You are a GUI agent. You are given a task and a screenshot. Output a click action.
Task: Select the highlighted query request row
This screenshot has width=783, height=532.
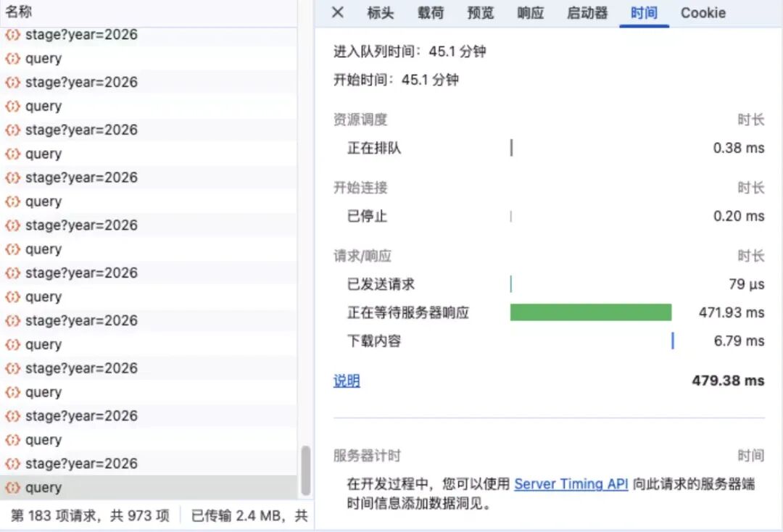(x=149, y=487)
